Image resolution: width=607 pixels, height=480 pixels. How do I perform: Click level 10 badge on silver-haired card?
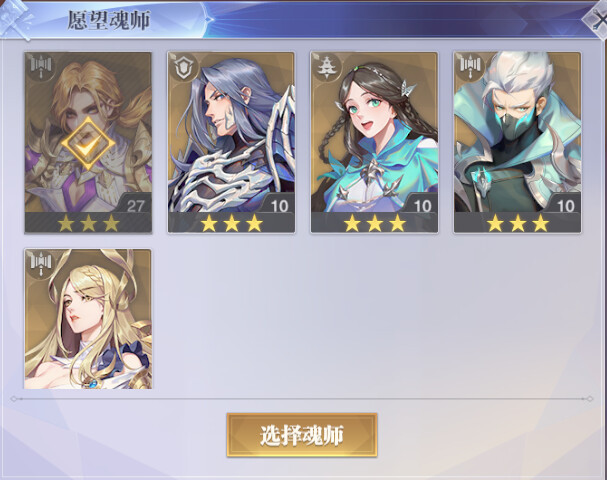click(279, 206)
